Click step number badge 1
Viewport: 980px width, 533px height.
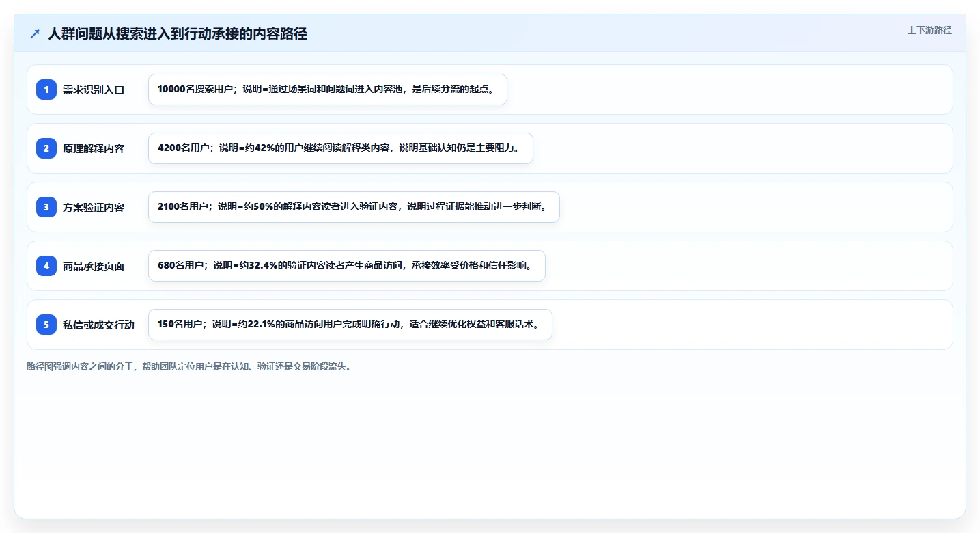tap(46, 90)
